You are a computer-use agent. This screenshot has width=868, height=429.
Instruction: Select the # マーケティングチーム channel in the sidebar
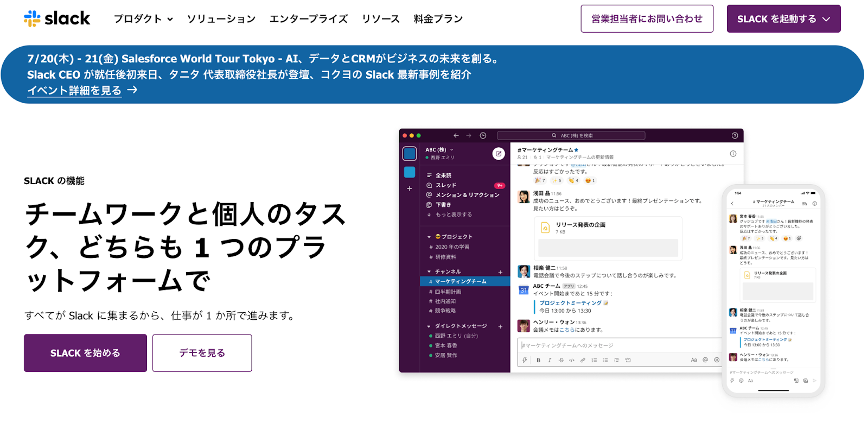point(465,281)
